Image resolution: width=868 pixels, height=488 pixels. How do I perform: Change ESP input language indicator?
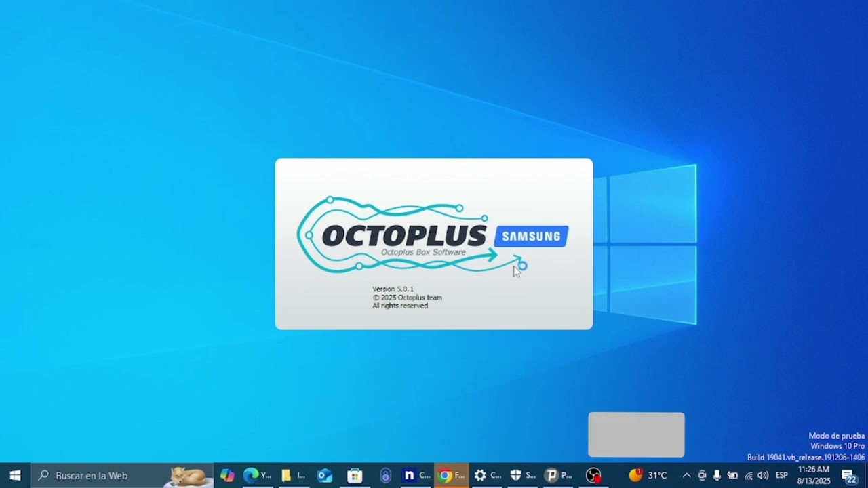tap(782, 476)
